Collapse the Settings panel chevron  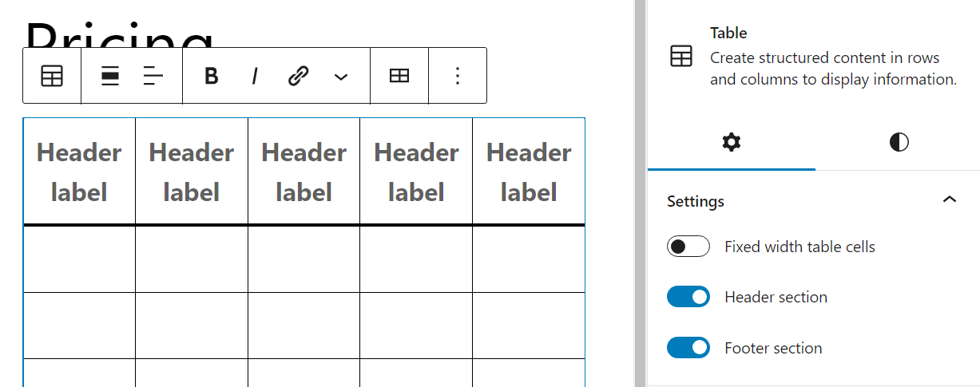tap(950, 199)
